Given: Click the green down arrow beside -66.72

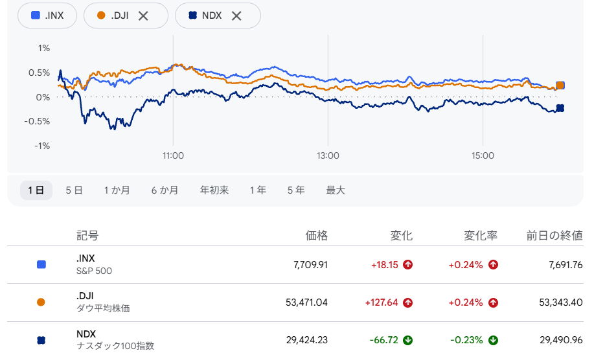Looking at the screenshot, I should click(x=407, y=340).
